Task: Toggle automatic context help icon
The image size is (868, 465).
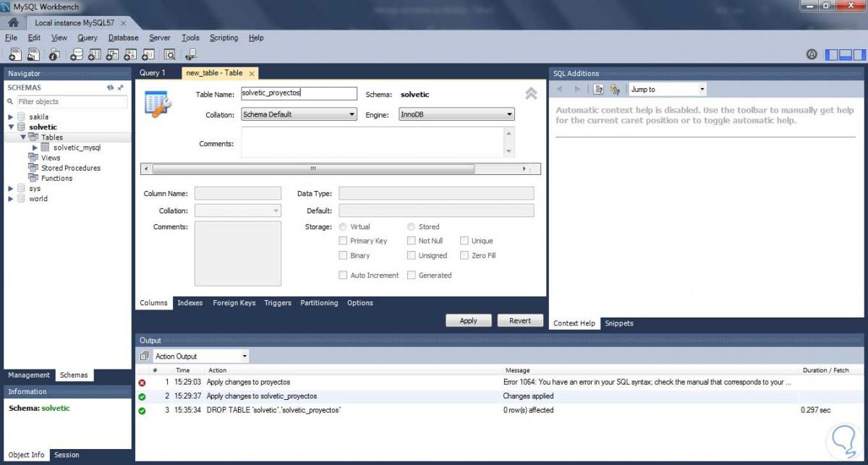Action: pyautogui.click(x=615, y=89)
